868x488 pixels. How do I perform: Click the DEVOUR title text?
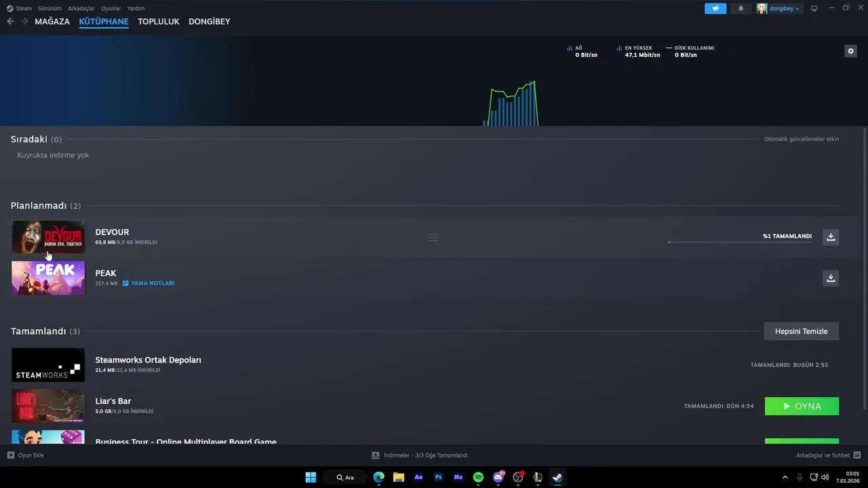[x=112, y=232]
